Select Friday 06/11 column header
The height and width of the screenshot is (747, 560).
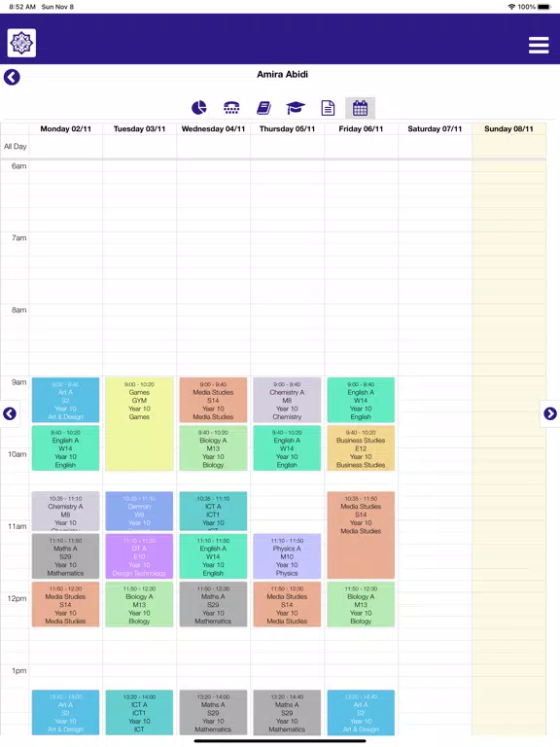click(361, 128)
